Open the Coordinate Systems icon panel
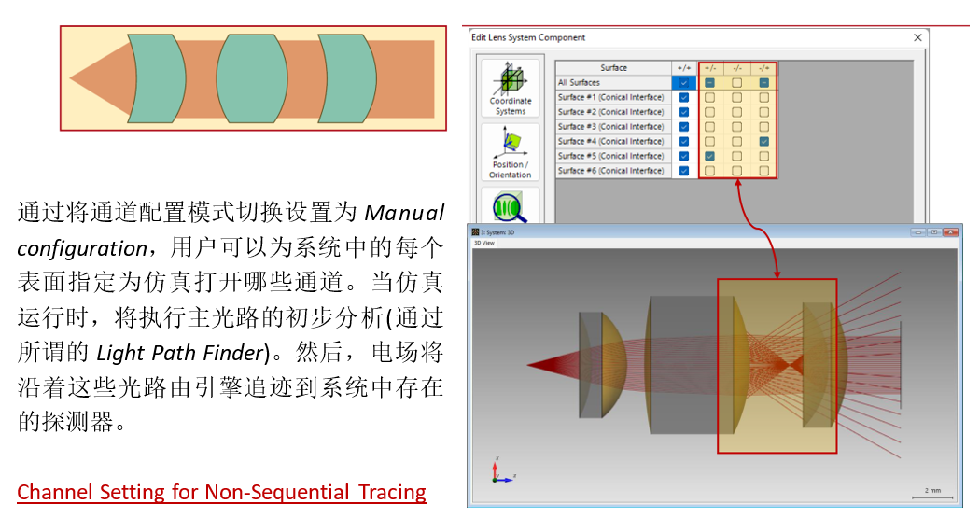Image resolution: width=980 pixels, height=518 pixels. (x=510, y=88)
